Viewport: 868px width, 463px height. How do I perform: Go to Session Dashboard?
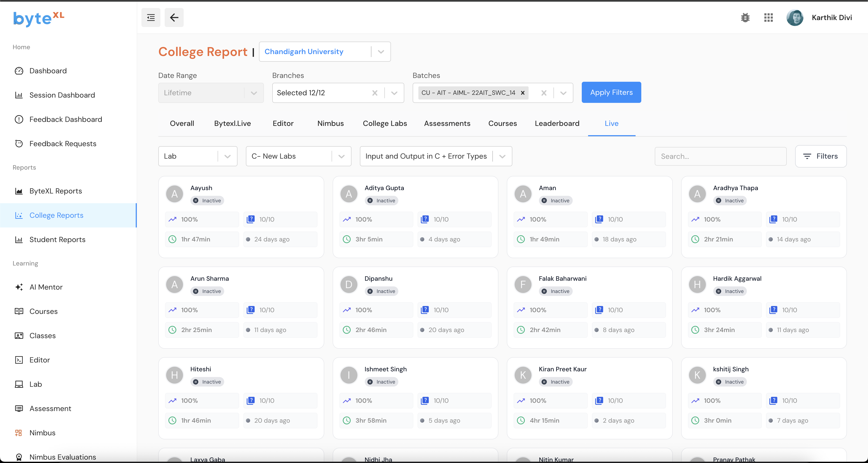tap(62, 95)
